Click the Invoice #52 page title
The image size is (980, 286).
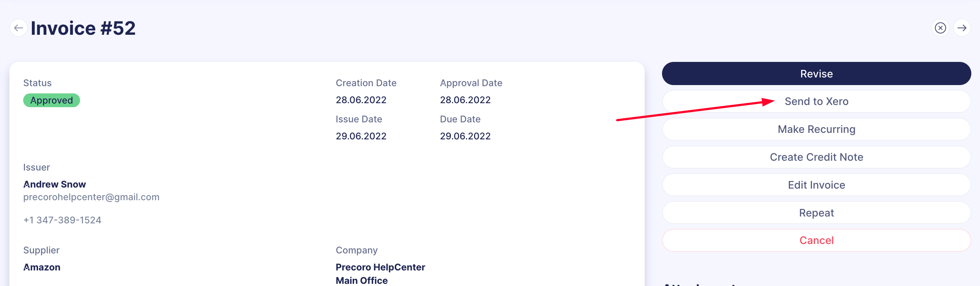(83, 28)
